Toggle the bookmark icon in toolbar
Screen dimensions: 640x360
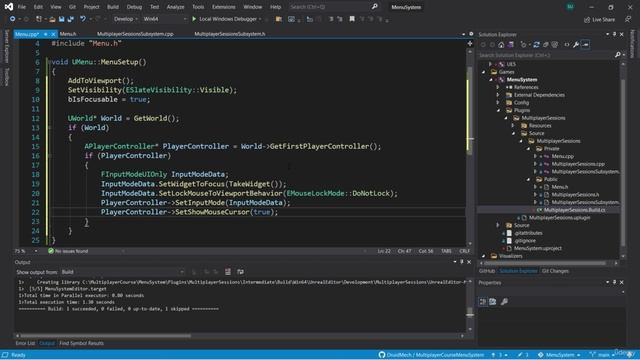(352, 19)
